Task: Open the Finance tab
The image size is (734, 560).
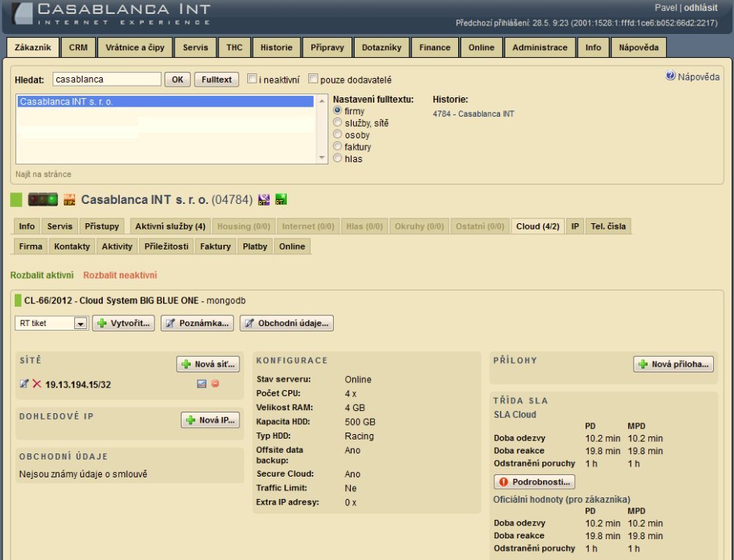Action: (435, 47)
